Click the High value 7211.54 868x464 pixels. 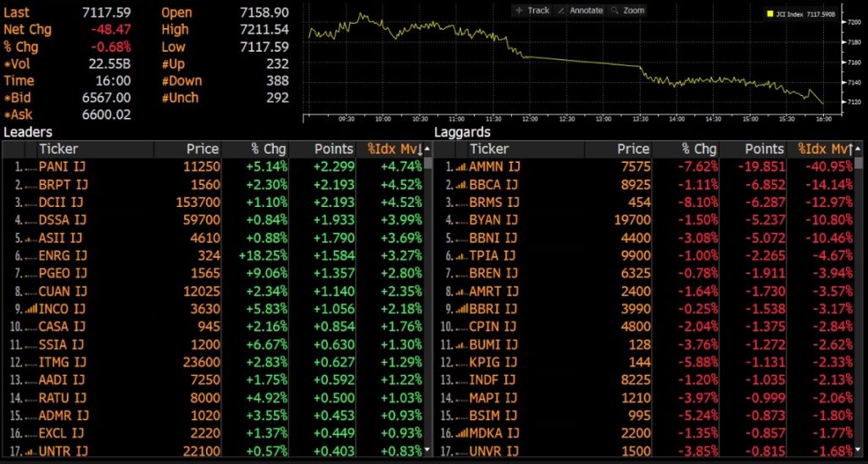(x=264, y=30)
